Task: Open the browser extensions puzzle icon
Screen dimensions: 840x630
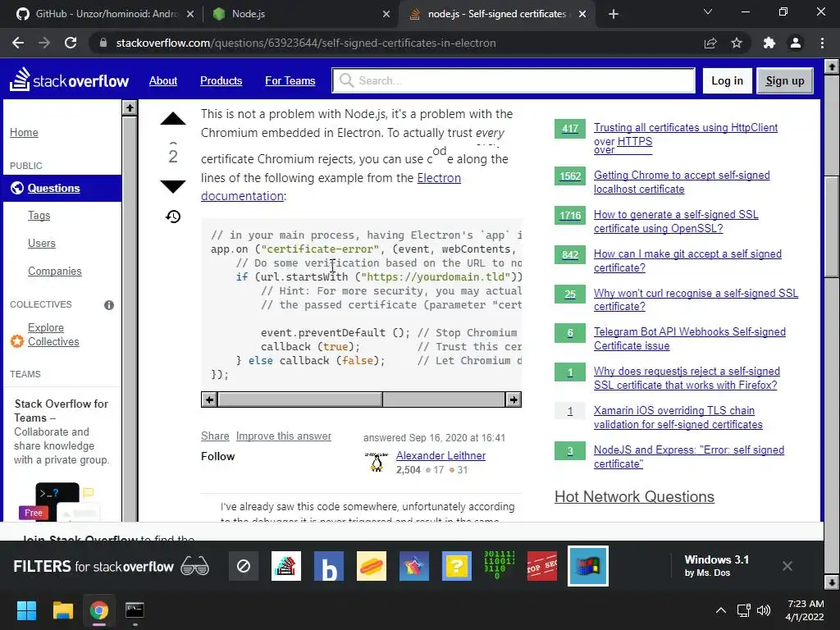Action: coord(769,43)
